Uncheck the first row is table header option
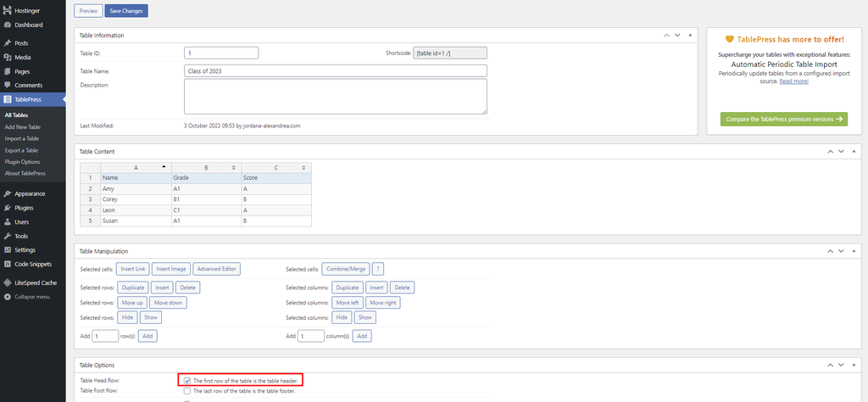 tap(187, 381)
